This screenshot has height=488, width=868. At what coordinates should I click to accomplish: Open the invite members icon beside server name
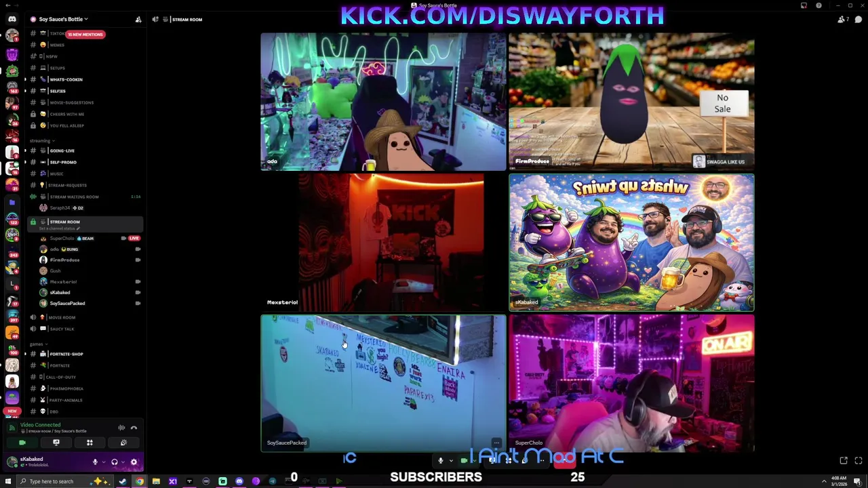[138, 19]
